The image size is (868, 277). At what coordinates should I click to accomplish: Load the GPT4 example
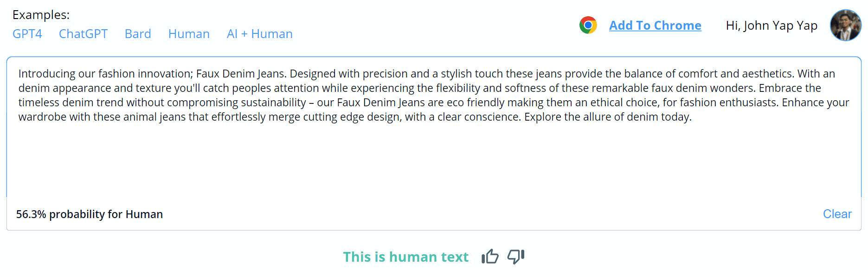pyautogui.click(x=27, y=34)
